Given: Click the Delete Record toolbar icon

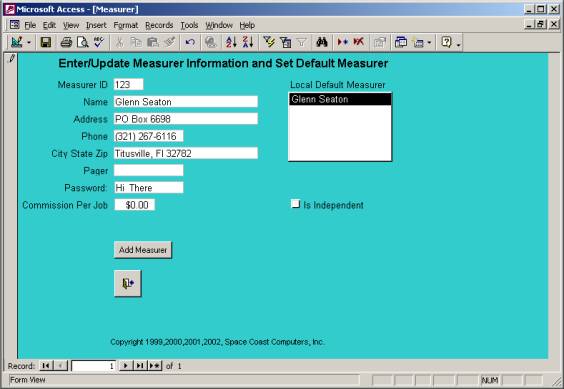Looking at the screenshot, I should (x=359, y=42).
